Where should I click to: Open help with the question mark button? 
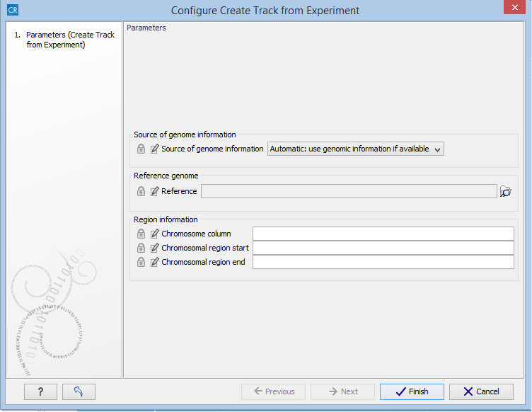click(41, 392)
